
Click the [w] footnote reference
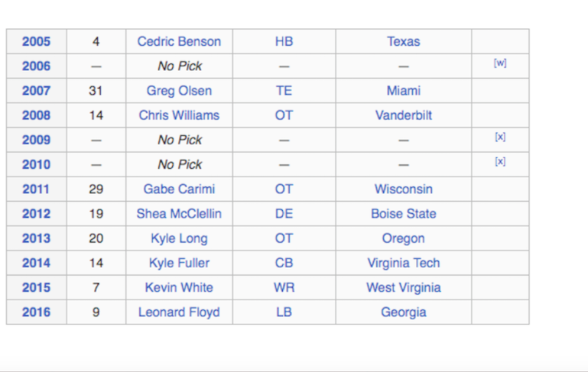(500, 63)
